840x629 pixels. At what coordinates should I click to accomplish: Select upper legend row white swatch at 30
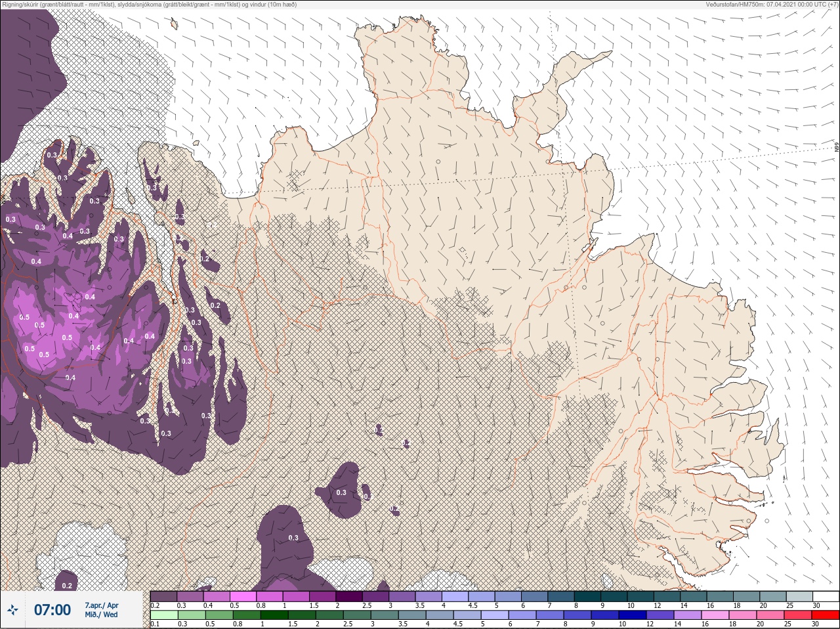click(x=826, y=596)
